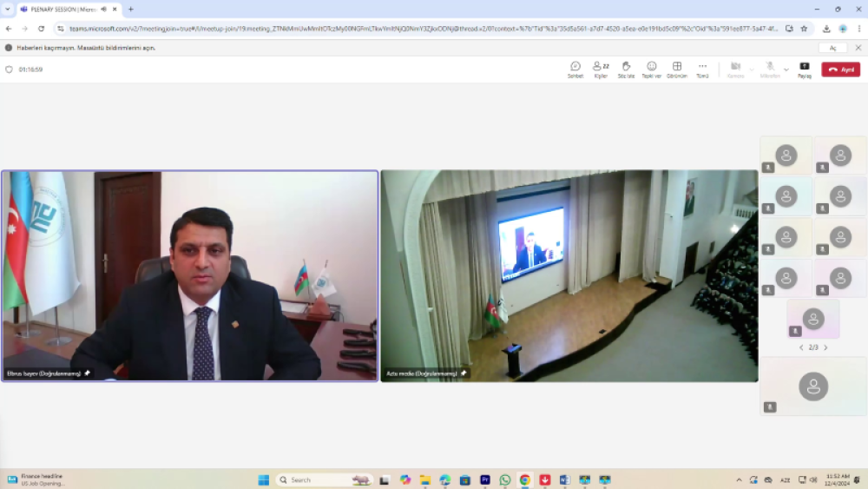
Task: Expand the microphone options dropdown arrow
Action: coord(786,69)
